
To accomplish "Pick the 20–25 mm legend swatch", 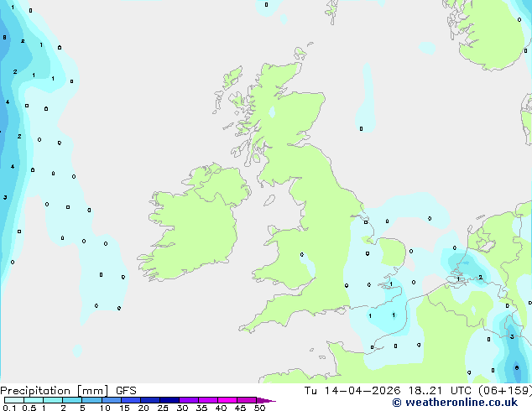I will (150, 400).
